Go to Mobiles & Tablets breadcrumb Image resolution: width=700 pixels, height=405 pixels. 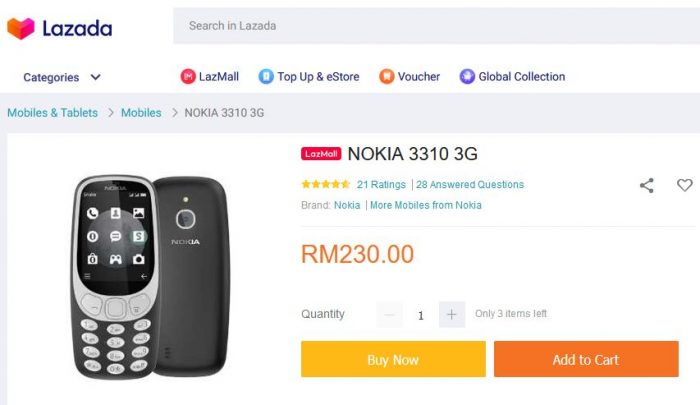click(52, 113)
